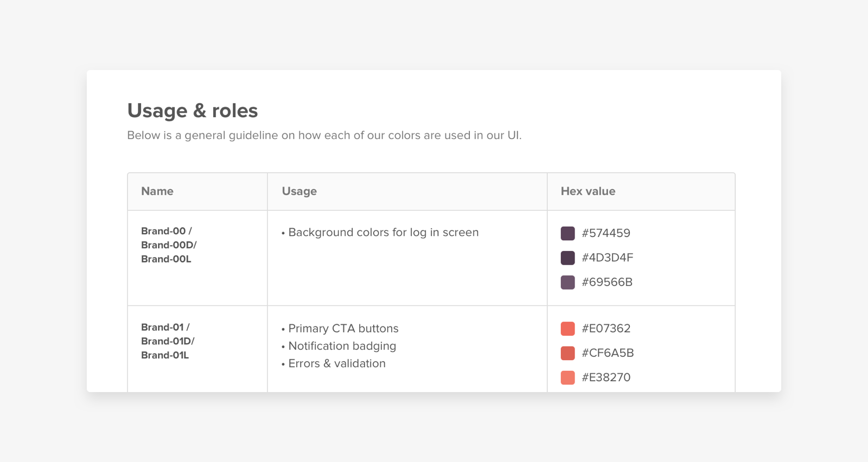This screenshot has height=462, width=868.
Task: Click the #574459 purple color swatch
Action: pyautogui.click(x=567, y=233)
